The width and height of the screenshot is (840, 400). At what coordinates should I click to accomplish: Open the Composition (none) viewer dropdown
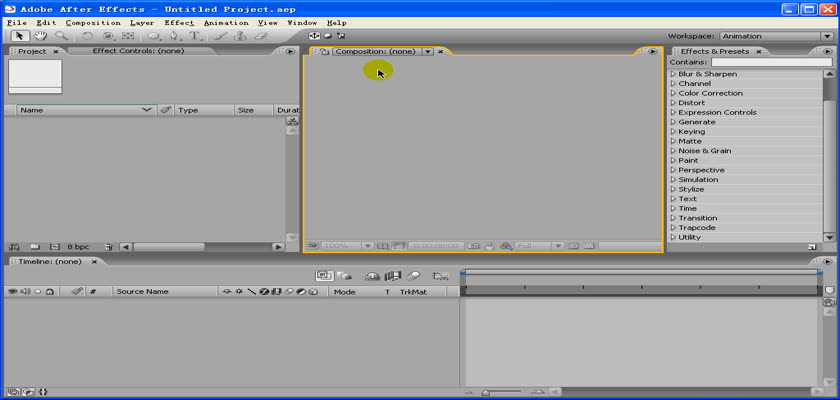[428, 52]
